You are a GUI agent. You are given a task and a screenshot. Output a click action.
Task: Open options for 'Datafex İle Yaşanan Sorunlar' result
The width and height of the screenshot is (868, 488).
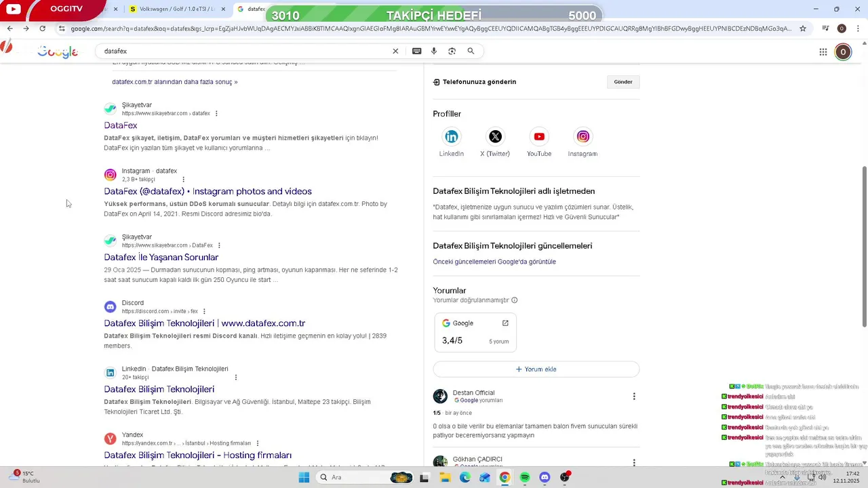219,245
